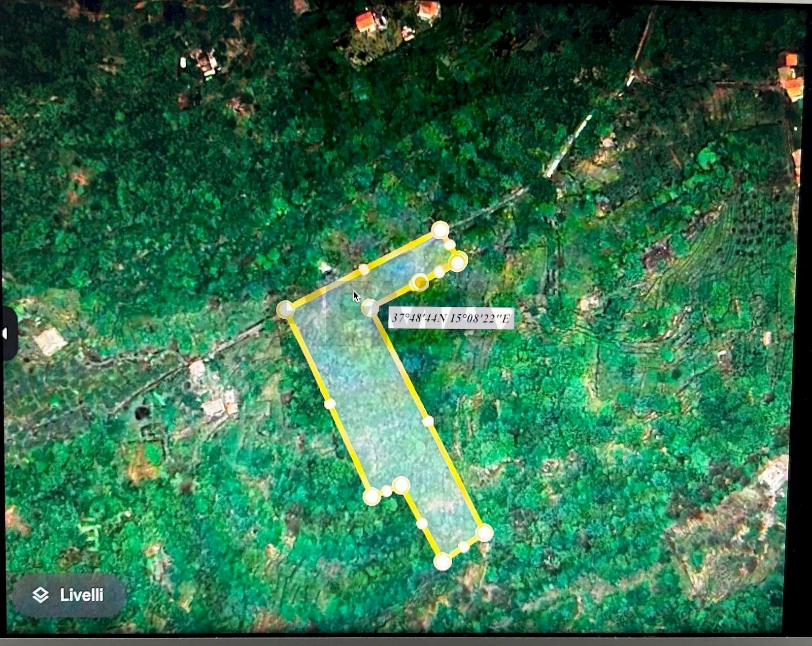This screenshot has height=646, width=812.
Task: Click the midpoint marker on the polygon's left side
Action: pos(330,403)
